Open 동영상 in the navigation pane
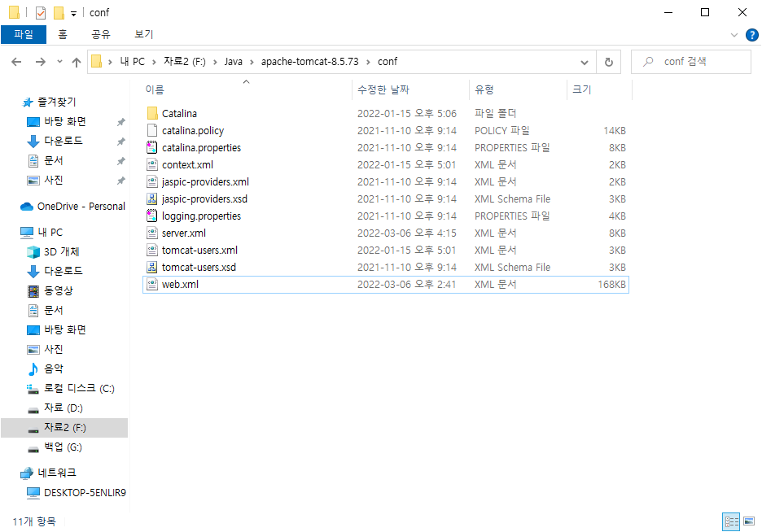Image resolution: width=762 pixels, height=532 pixels. click(x=59, y=290)
